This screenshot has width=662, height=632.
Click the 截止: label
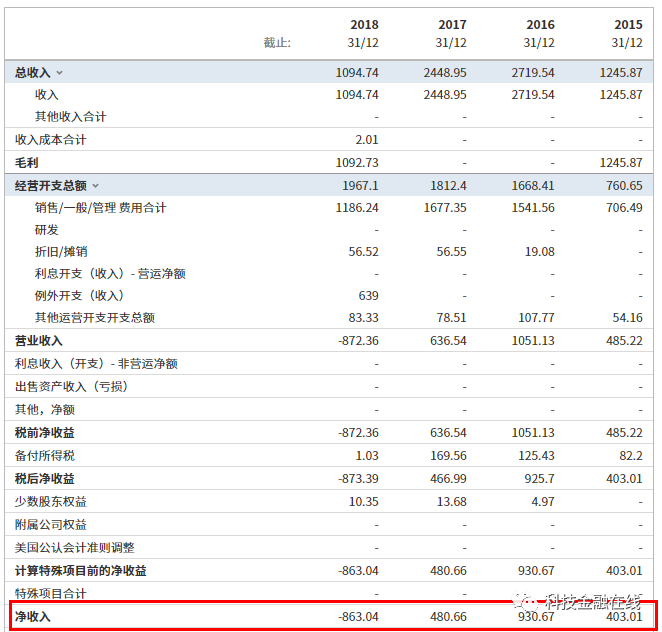click(277, 43)
